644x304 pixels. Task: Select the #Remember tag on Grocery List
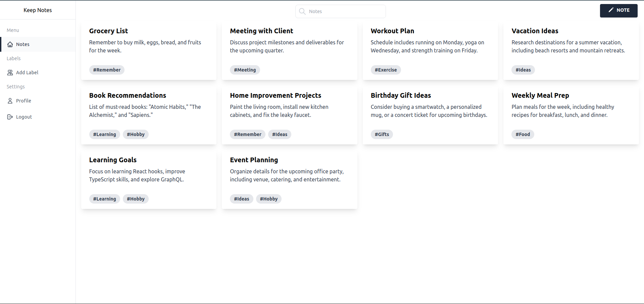click(x=106, y=70)
